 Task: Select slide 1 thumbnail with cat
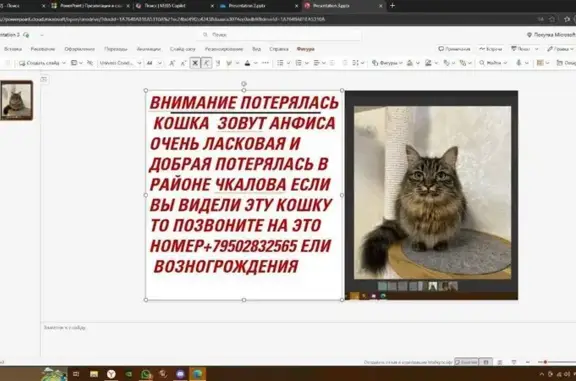17,100
